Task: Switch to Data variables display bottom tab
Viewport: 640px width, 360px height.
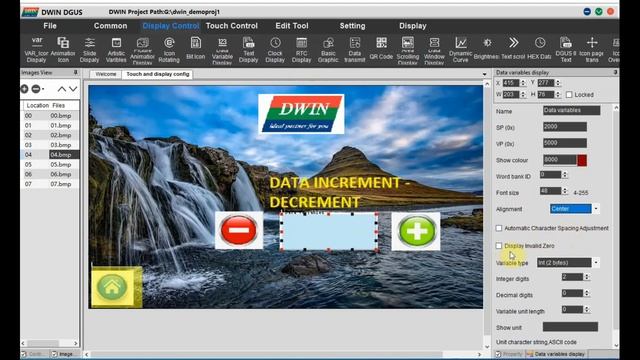Action: click(556, 354)
